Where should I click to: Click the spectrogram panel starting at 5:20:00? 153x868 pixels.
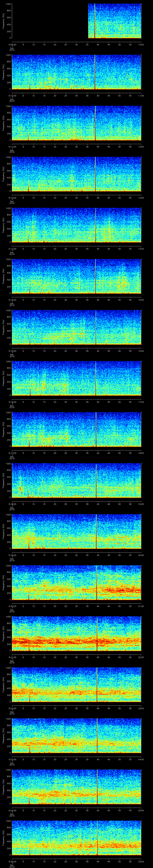[77, 583]
